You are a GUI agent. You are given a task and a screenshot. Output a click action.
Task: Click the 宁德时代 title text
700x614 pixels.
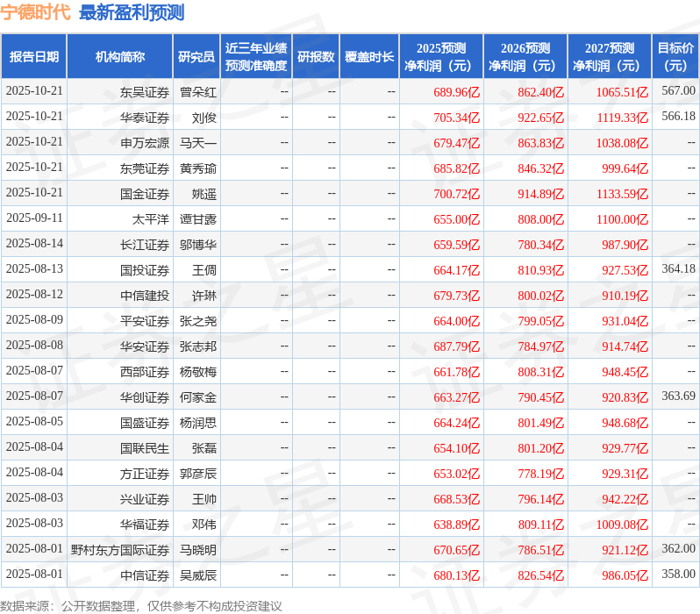point(35,12)
